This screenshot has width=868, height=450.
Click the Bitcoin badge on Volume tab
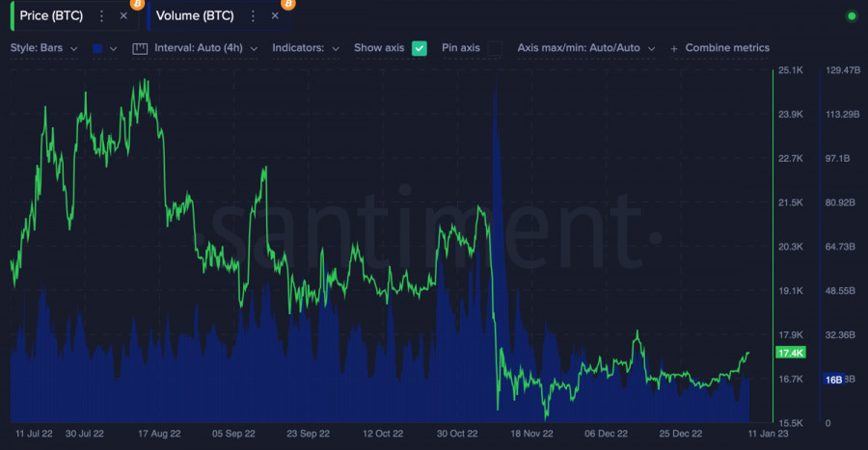pos(288,5)
